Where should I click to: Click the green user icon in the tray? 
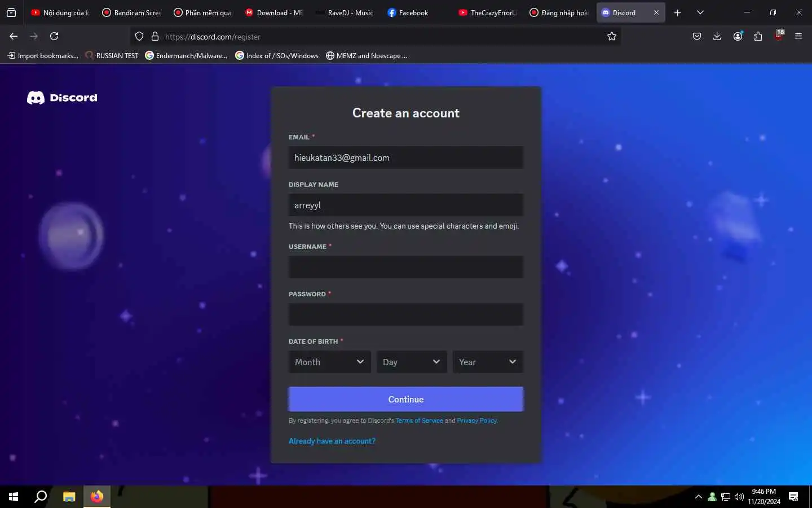pos(712,497)
